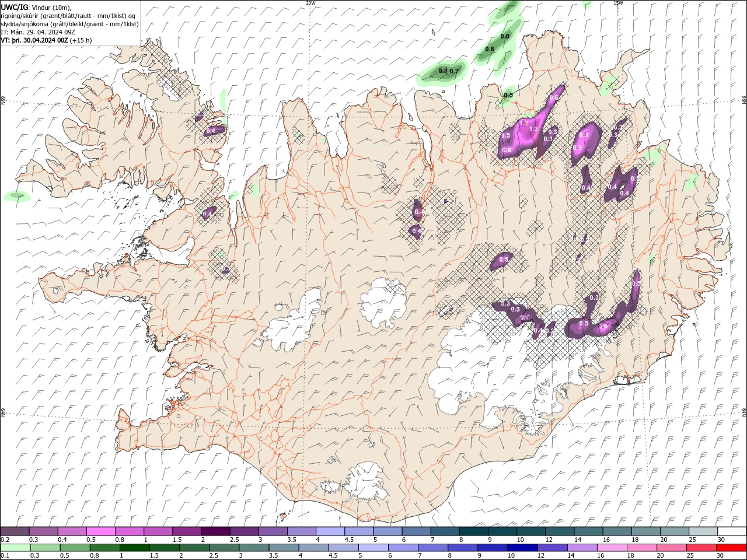Click the crimson rain-legend swatch labeled 25
The width and height of the screenshot is (747, 560).
pyautogui.click(x=701, y=548)
